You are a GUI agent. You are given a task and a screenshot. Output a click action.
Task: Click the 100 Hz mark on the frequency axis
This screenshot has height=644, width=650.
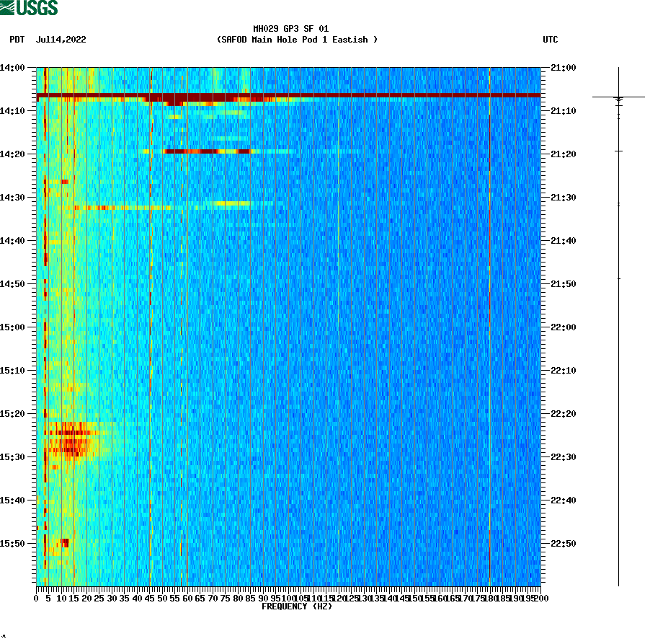tap(288, 597)
